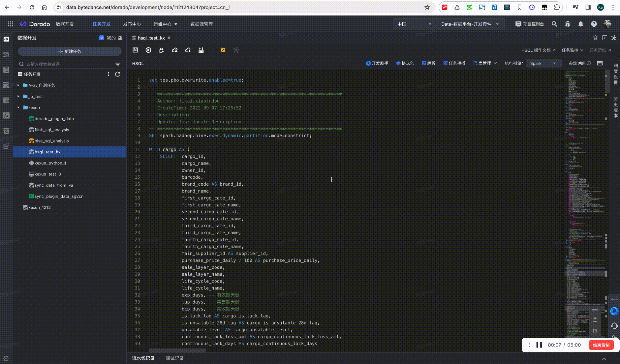Open the notifications bell icon
The height and width of the screenshot is (364, 620).
click(x=581, y=24)
